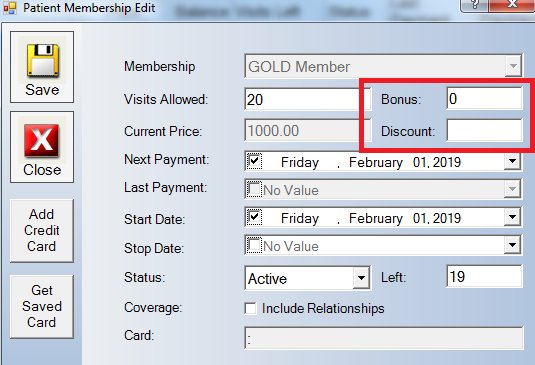Screen dimensions: 535x365
Task: Click the red X Close icon
Action: [x=42, y=140]
